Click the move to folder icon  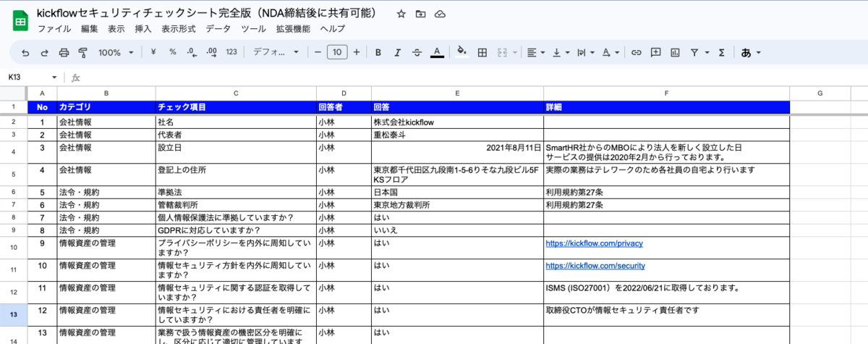pos(420,14)
